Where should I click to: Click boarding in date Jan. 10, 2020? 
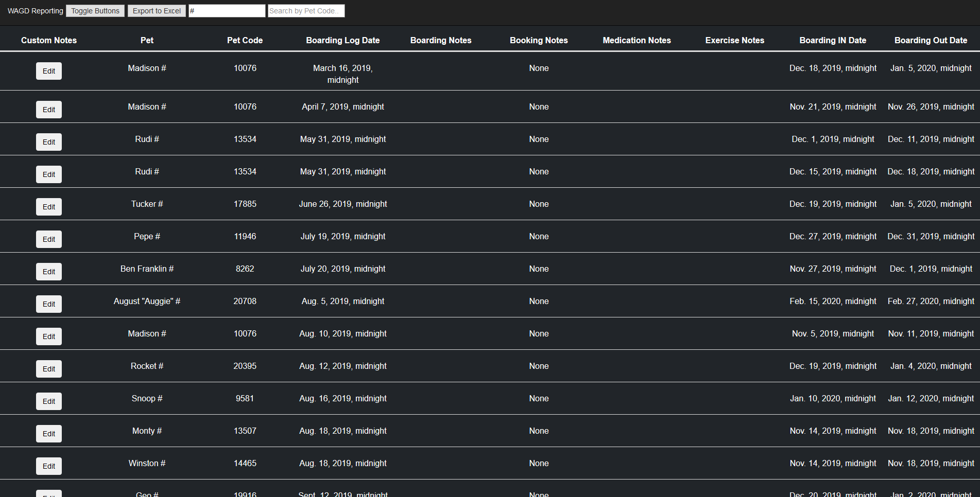[x=833, y=398]
